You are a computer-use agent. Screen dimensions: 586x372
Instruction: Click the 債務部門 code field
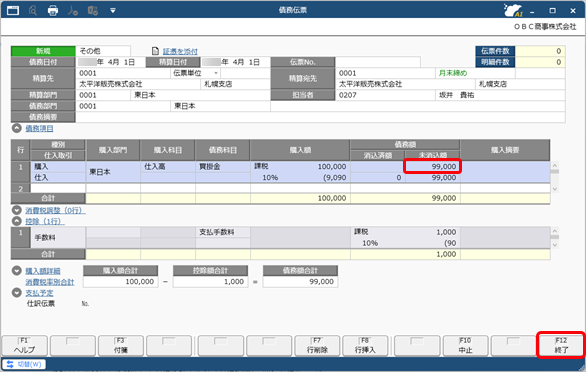coord(123,106)
